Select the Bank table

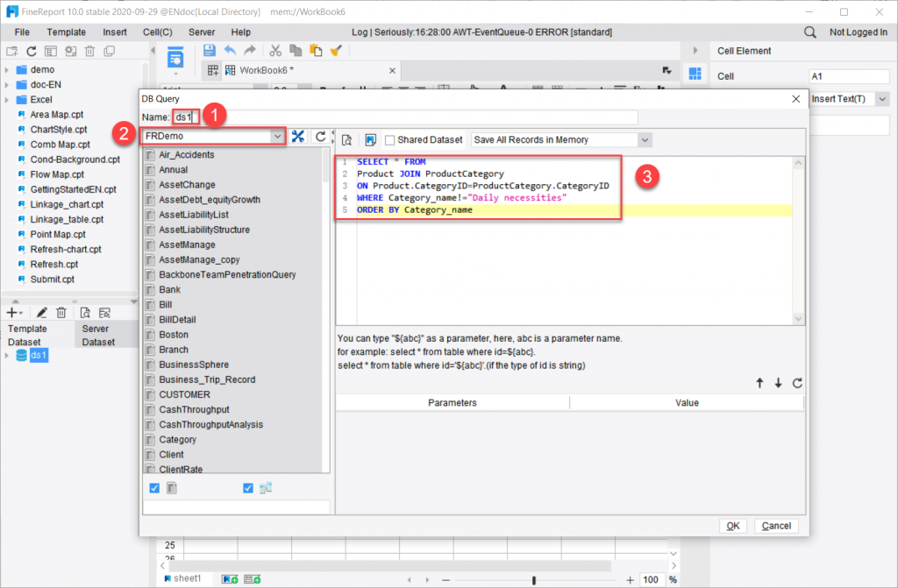tap(169, 290)
